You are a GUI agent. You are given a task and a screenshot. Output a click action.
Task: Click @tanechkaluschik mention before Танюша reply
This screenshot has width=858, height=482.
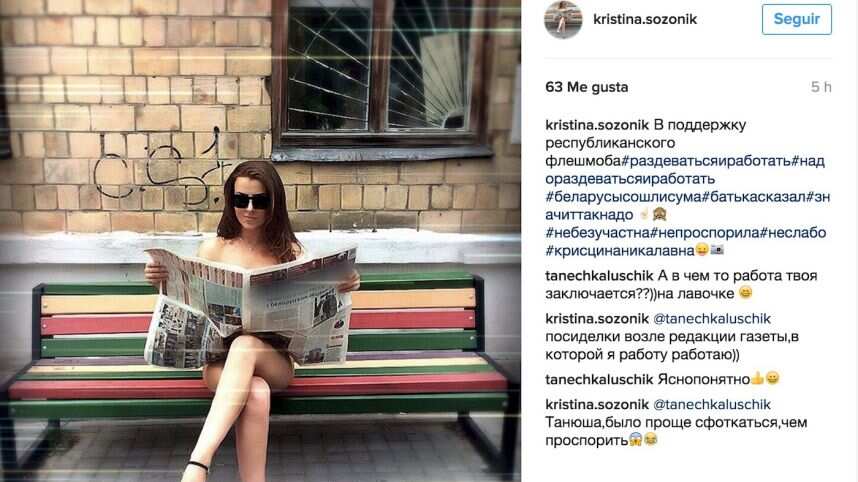click(x=712, y=404)
